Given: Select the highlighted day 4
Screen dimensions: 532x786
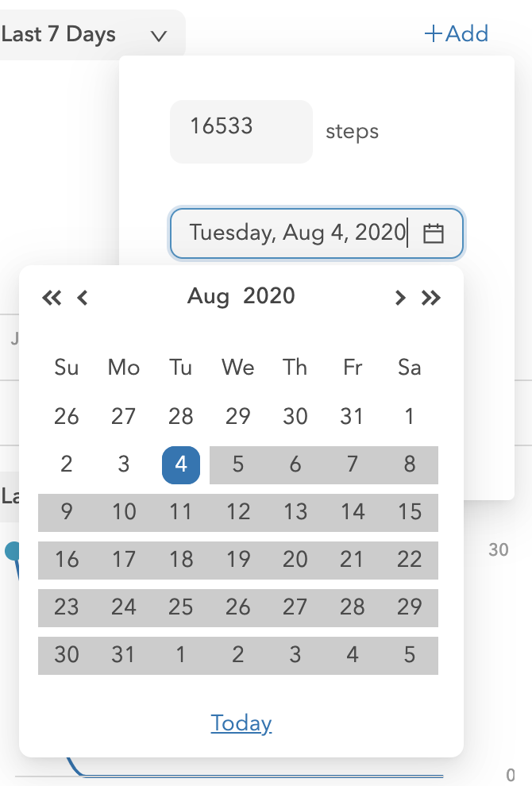Looking at the screenshot, I should pos(181,464).
